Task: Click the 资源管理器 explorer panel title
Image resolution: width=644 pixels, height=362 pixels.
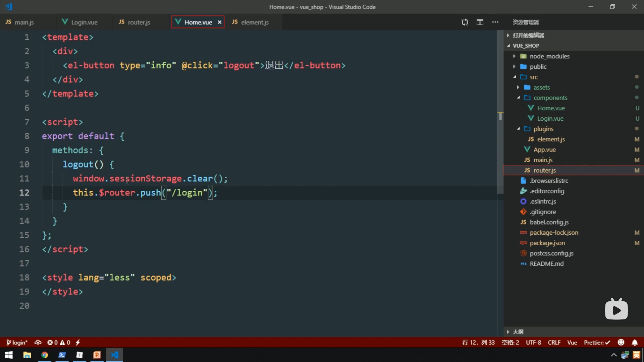Action: click(x=526, y=22)
